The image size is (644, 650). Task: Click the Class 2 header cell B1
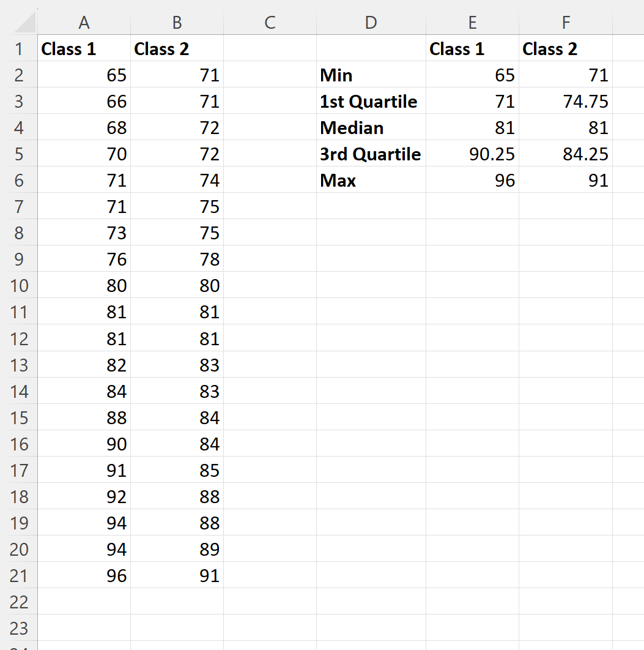[177, 48]
